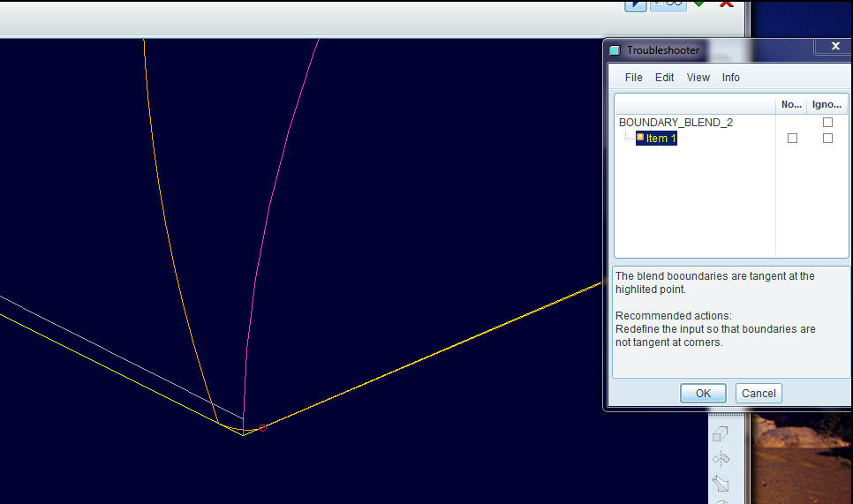Open the File menu in Troubleshooter
853x504 pixels.
pos(633,78)
